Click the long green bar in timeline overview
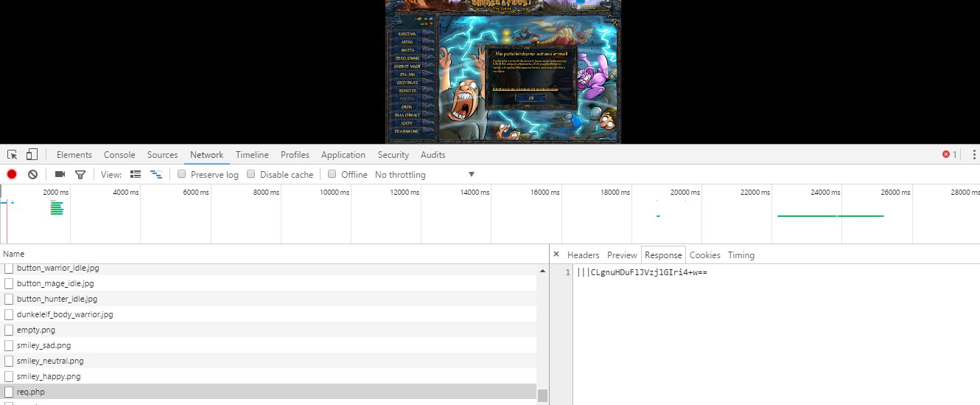980x405 pixels. point(830,216)
